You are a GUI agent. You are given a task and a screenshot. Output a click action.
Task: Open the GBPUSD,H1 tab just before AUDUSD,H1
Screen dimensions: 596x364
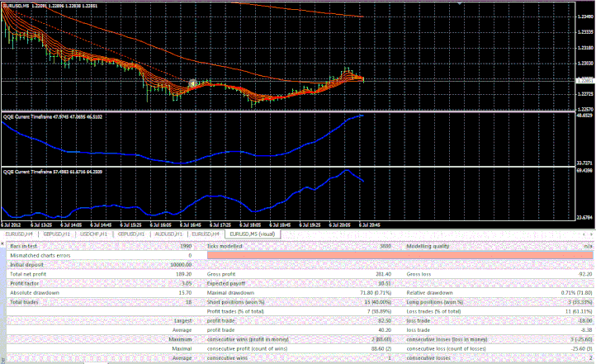(x=131, y=234)
